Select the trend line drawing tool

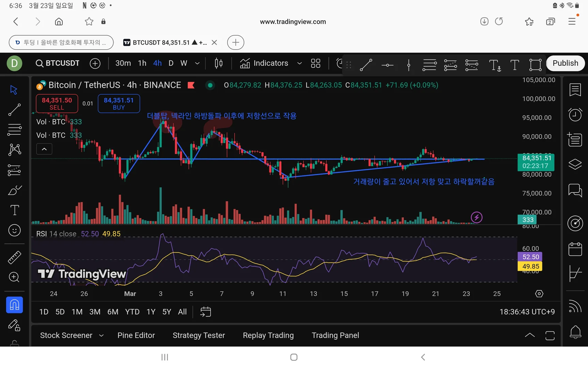pos(14,110)
